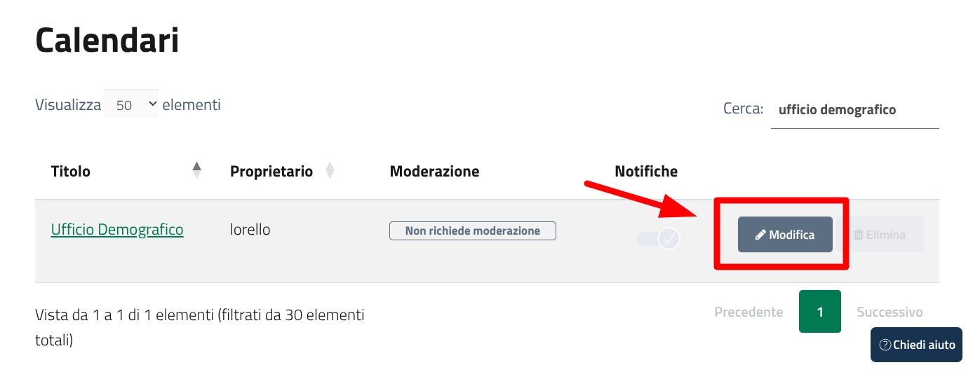Click the Moderazione column header
Screen dimensions: 980x372
coord(434,172)
